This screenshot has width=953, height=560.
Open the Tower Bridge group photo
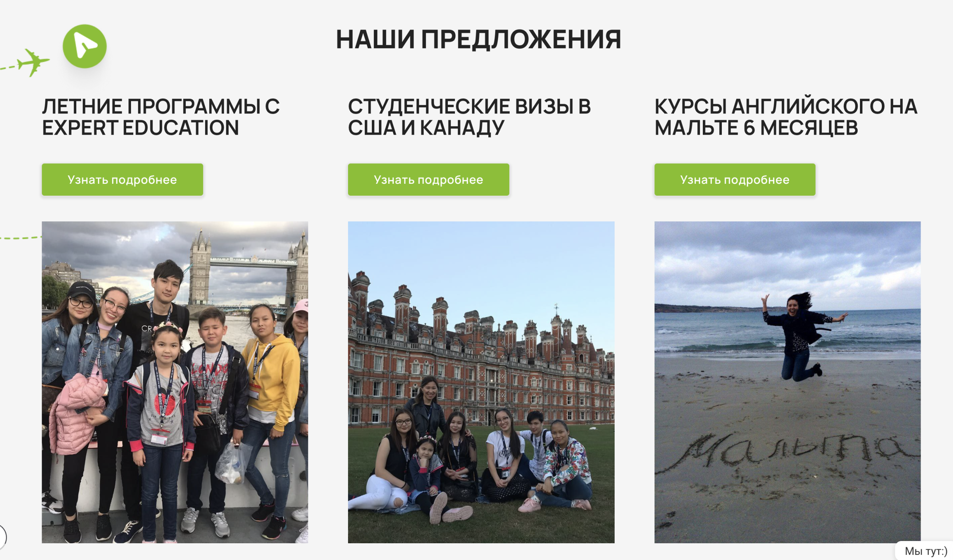[175, 382]
